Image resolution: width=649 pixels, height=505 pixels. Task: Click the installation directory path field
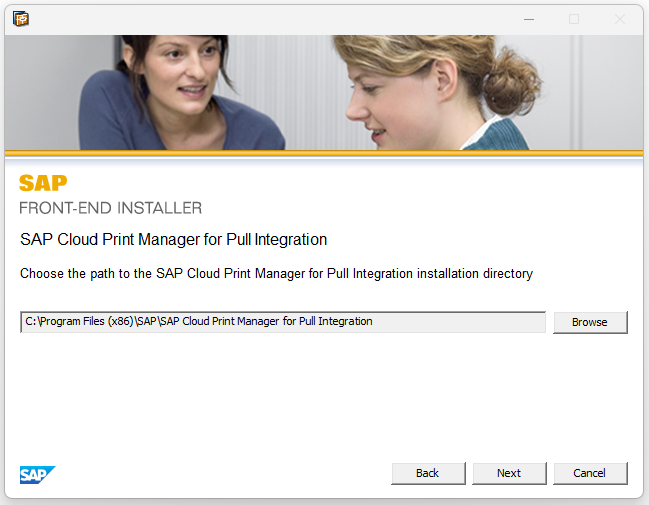(283, 322)
